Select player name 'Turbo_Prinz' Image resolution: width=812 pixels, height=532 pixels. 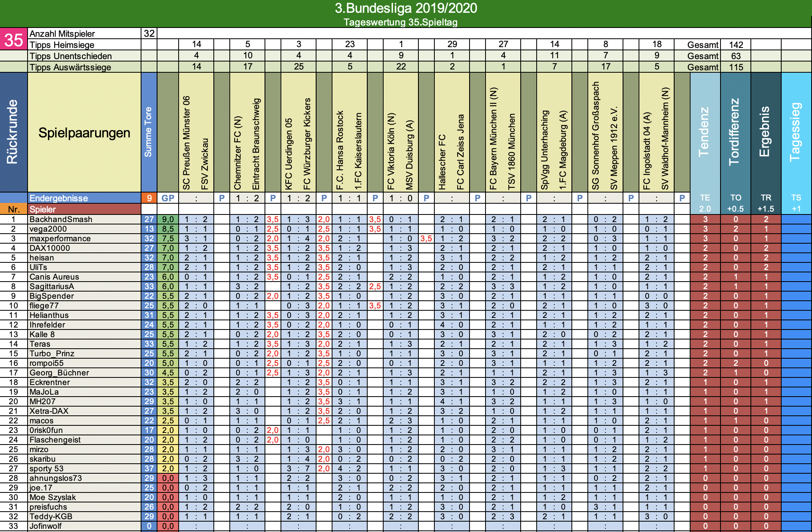52,353
